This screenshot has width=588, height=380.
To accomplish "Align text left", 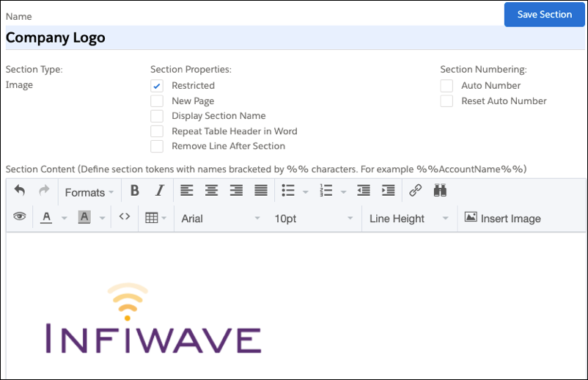I will point(187,191).
